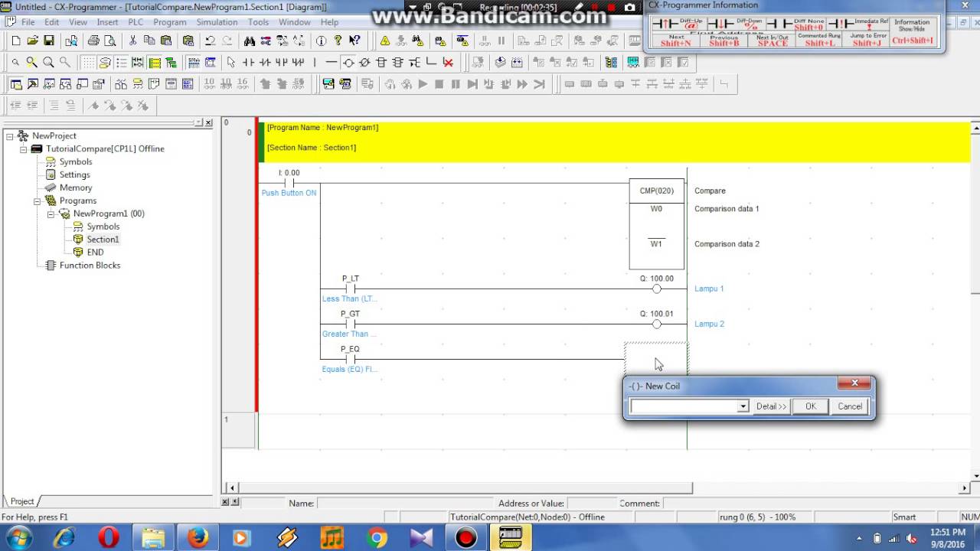Select the New Closed Coil tool
Screen dimensions: 980x551
click(x=364, y=63)
